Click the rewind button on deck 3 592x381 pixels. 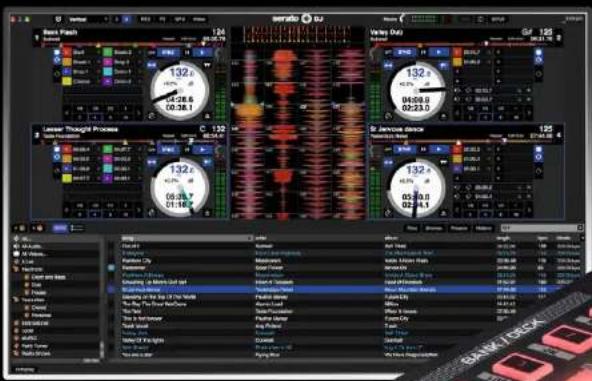(x=152, y=162)
